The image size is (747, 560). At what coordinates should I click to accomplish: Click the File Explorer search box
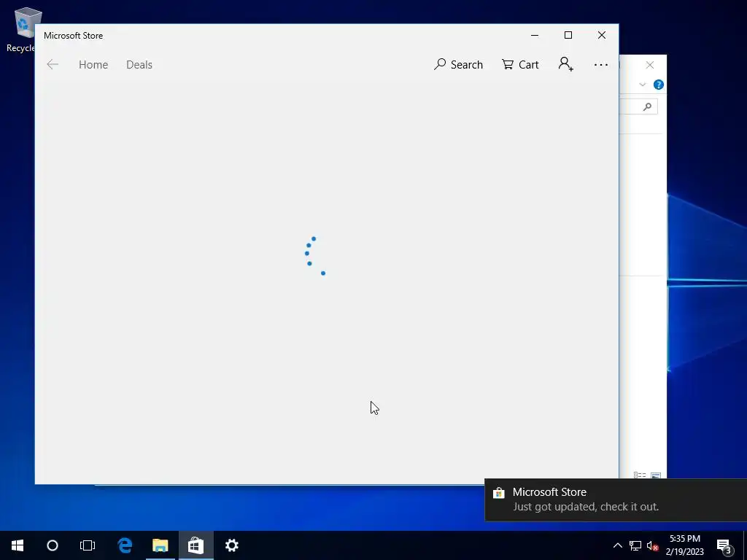[x=638, y=106]
